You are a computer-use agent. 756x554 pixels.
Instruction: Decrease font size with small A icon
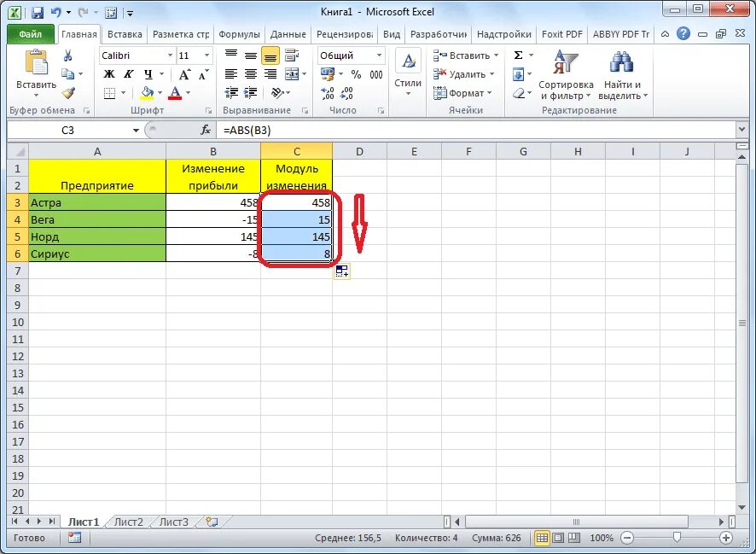click(203, 74)
